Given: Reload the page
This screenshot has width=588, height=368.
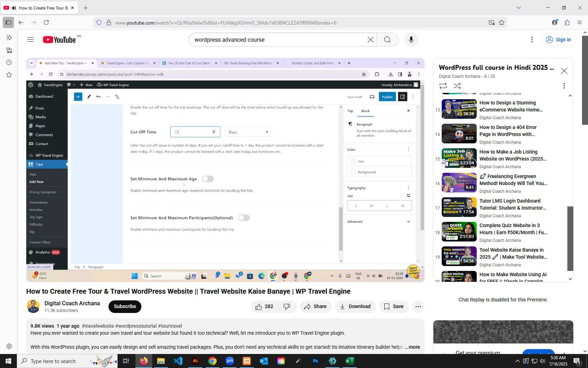Looking at the screenshot, I should pyautogui.click(x=46, y=22).
